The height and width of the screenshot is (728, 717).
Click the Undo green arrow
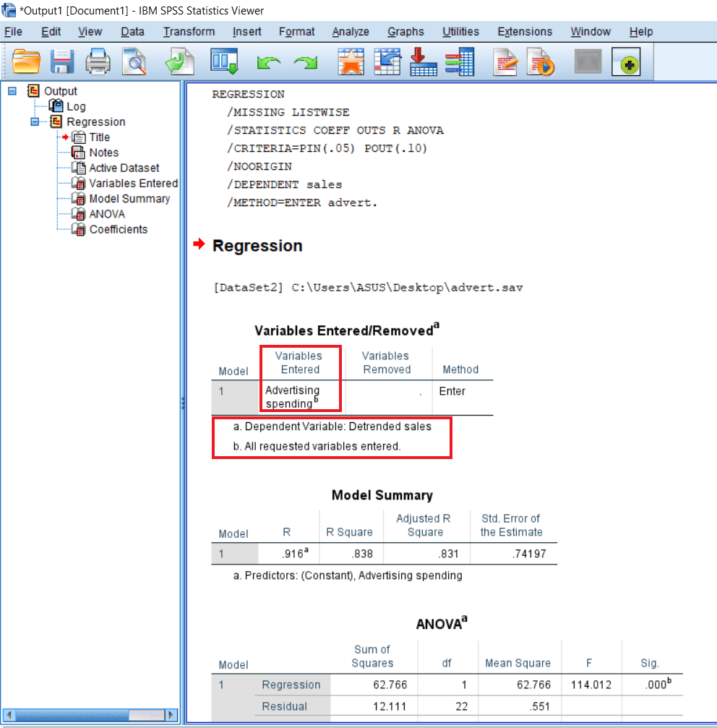268,62
